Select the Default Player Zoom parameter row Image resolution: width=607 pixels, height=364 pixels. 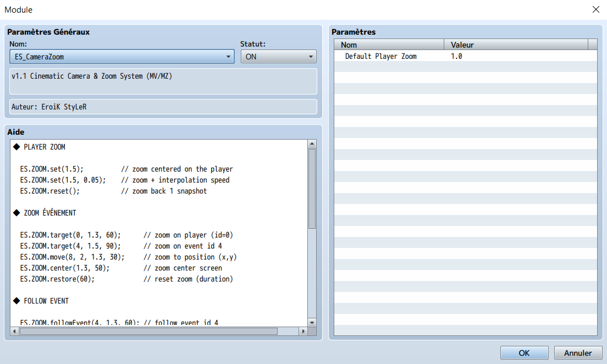465,56
